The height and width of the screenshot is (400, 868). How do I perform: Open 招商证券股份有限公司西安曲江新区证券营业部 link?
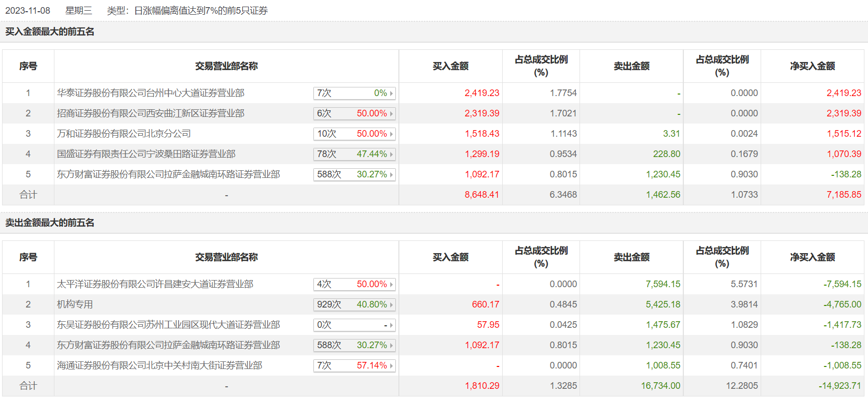[151, 113]
